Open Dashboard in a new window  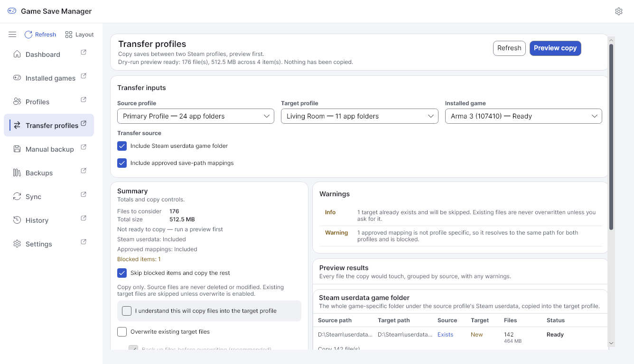coord(84,52)
